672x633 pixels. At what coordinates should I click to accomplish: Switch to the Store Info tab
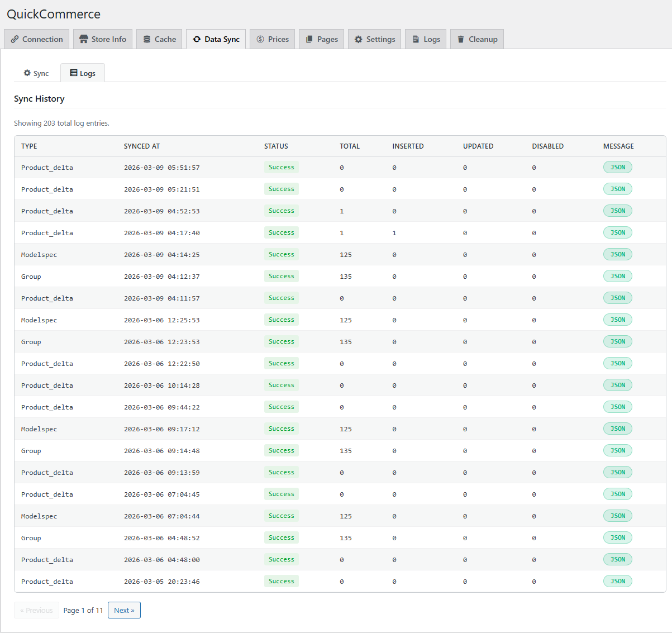click(x=103, y=39)
